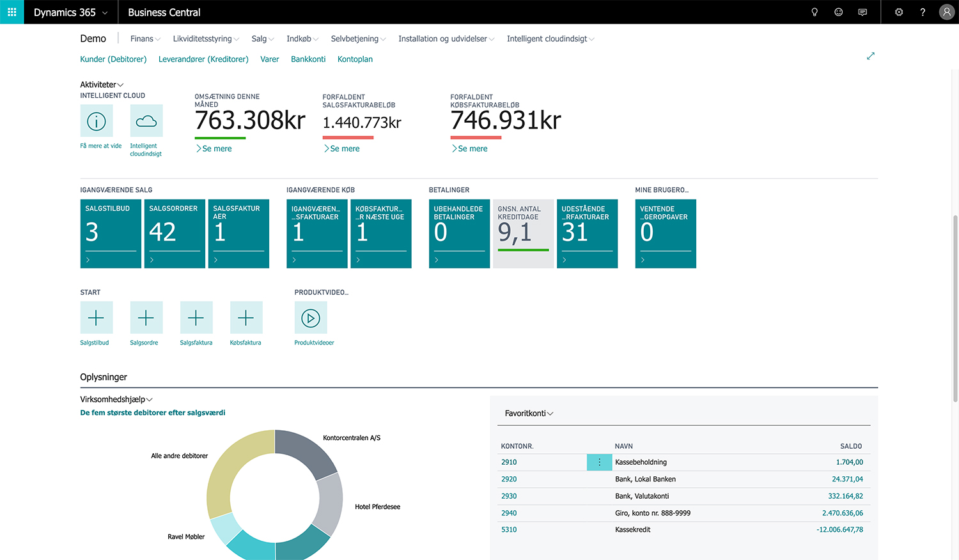Screen dimensions: 959x560
Task: Open the Igangværende købsfakturaer tile
Action: (x=317, y=234)
